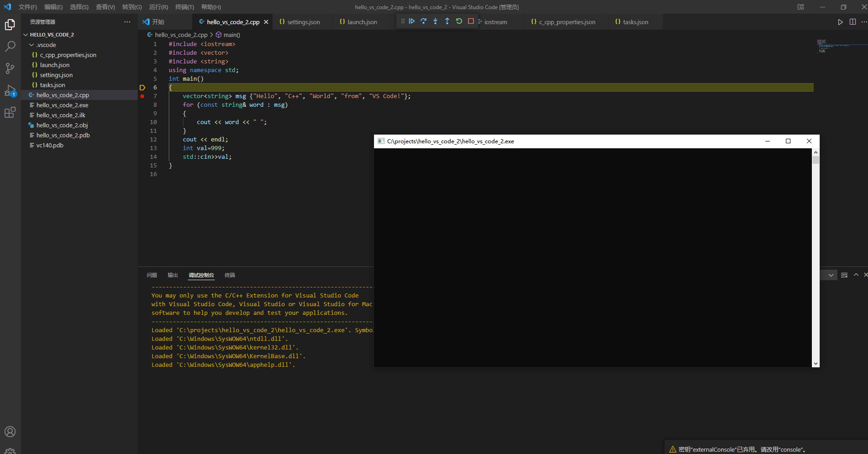Open editor more actions menu

[864, 22]
